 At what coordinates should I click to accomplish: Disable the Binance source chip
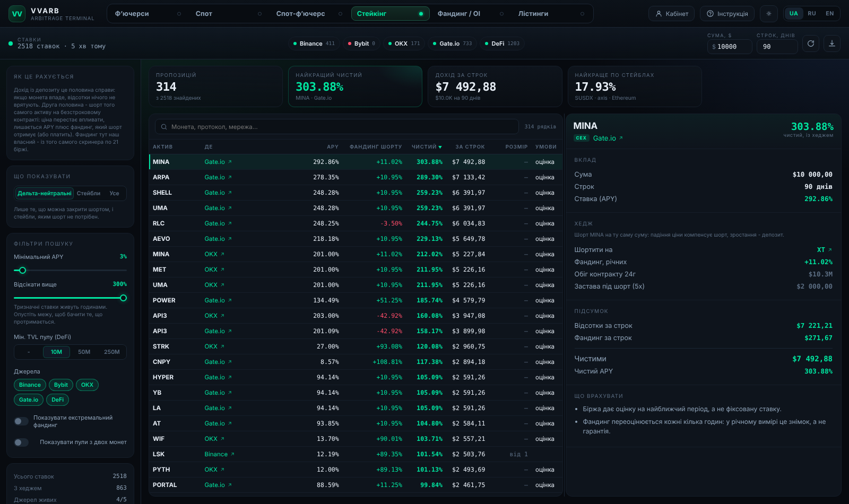[30, 385]
